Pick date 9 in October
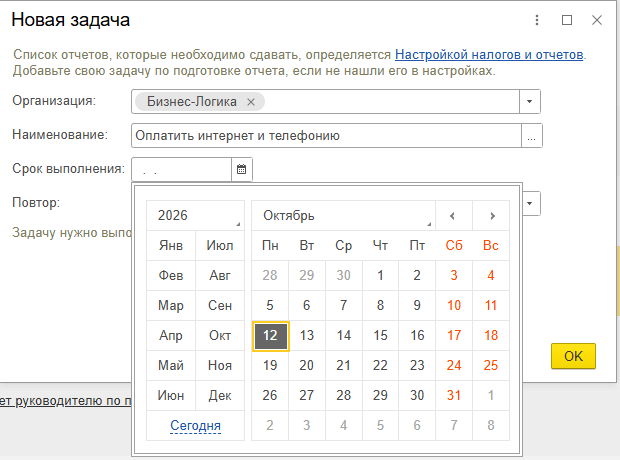The width and height of the screenshot is (620, 460). click(417, 305)
